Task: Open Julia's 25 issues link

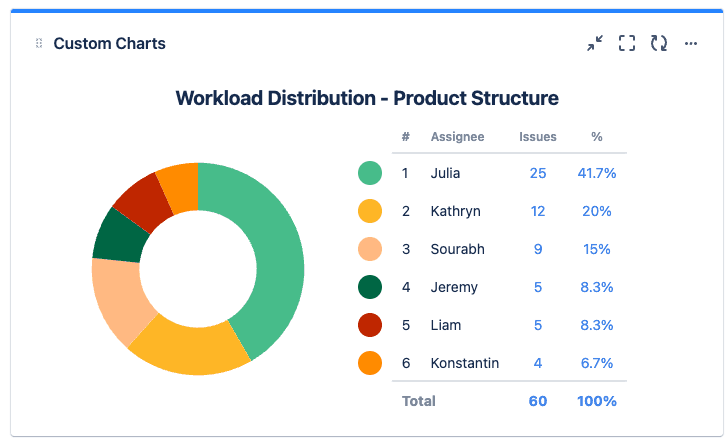Action: (x=538, y=173)
